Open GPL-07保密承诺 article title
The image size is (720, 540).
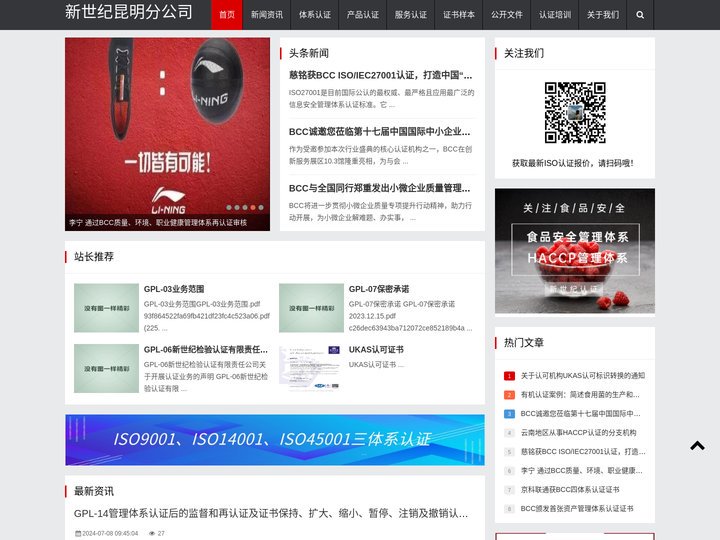(379, 289)
